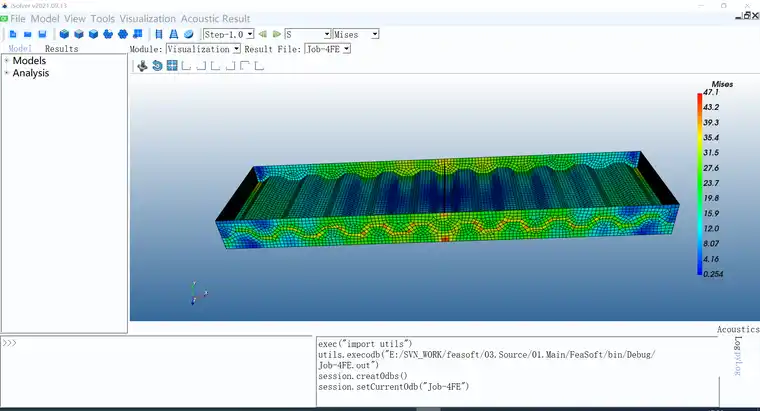Click the vertical Log.py.log tab
The width and height of the screenshot is (760, 411).
tap(738, 356)
